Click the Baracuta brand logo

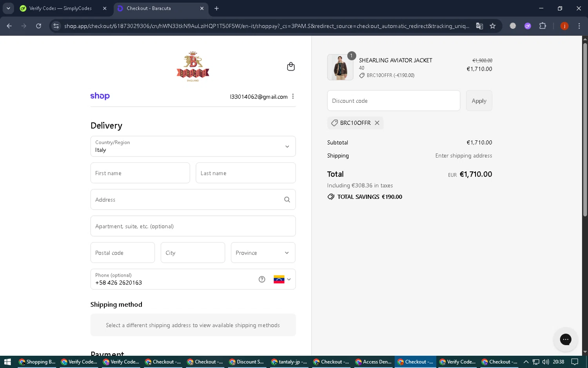point(193,66)
